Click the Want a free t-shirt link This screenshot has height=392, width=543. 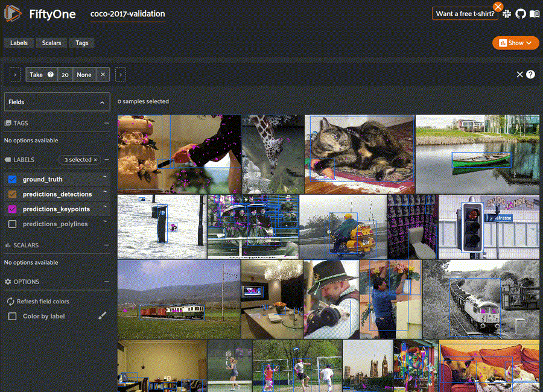465,14
